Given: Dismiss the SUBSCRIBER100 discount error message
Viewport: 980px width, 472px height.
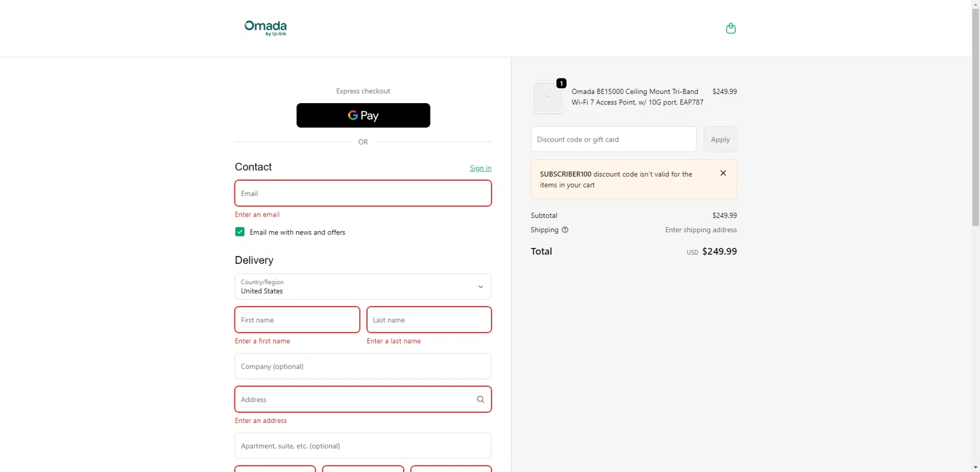Looking at the screenshot, I should point(723,173).
